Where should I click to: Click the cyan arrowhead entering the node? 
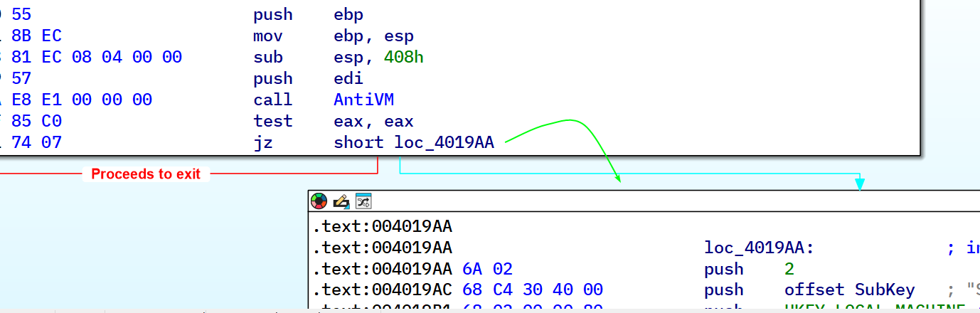[859, 184]
